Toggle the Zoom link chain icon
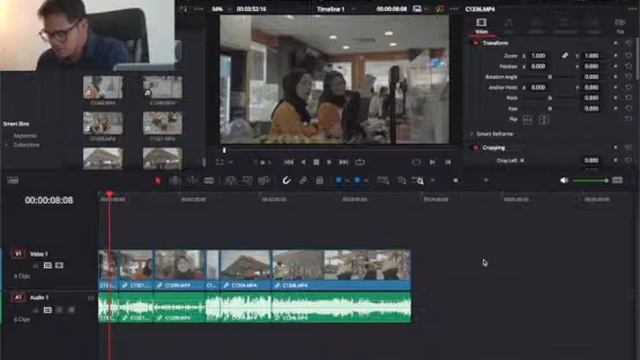This screenshot has width=640, height=360. (565, 56)
